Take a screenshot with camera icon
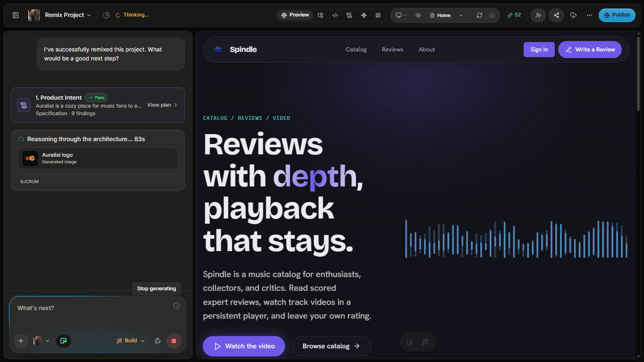Screen dimensions: 644x362 click(x=492, y=15)
